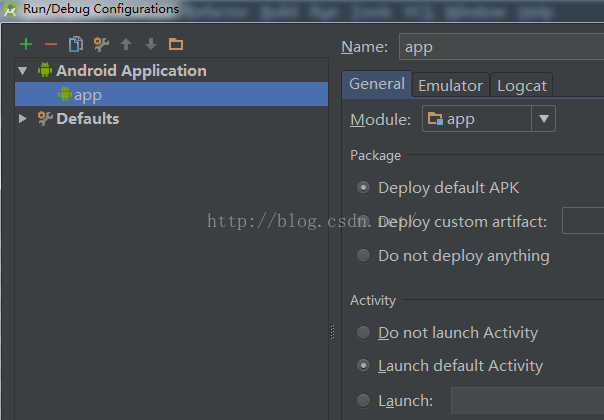Viewport: 604px width, 420px height.
Task: Click the Launch activity text field
Action: point(527,401)
